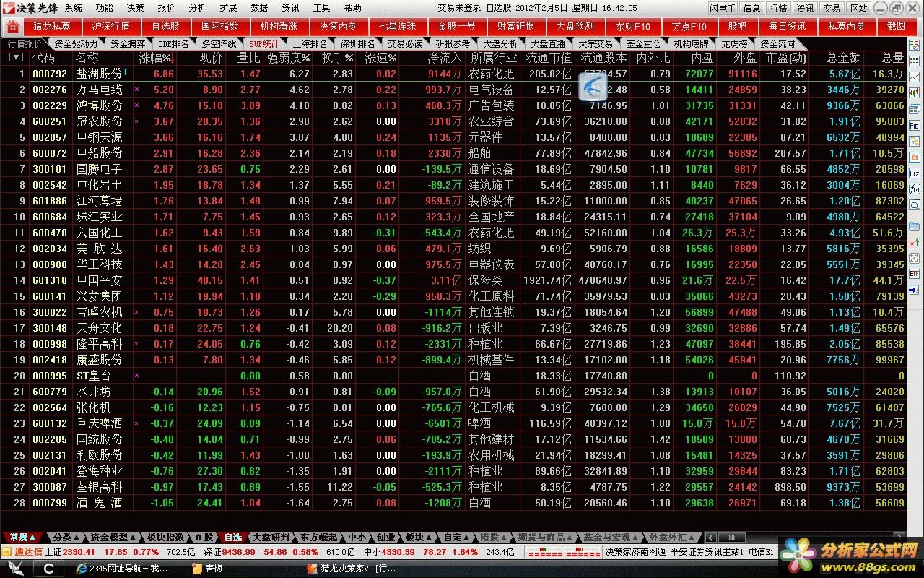Click the red-green up/down arrows sidebar icon
Image resolution: width=924 pixels, height=578 pixels.
coord(915,242)
